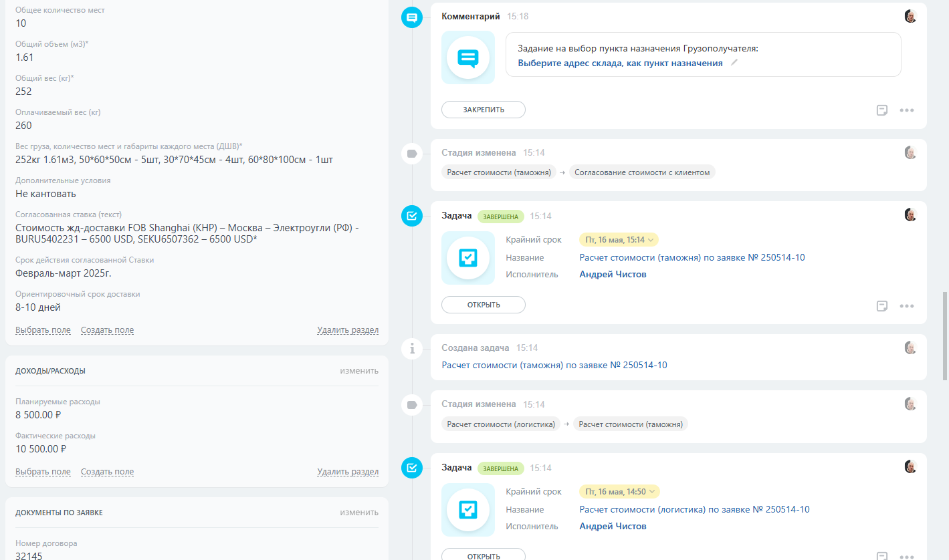Open the link Выберите адрес склада, как пункт назначения
Viewport: 949px width, 560px height.
(x=620, y=63)
